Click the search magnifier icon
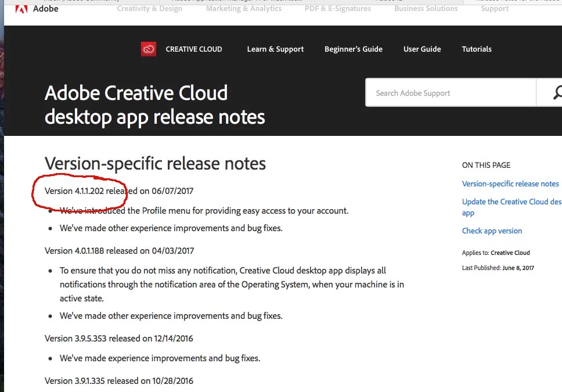562x392 pixels. [x=557, y=92]
